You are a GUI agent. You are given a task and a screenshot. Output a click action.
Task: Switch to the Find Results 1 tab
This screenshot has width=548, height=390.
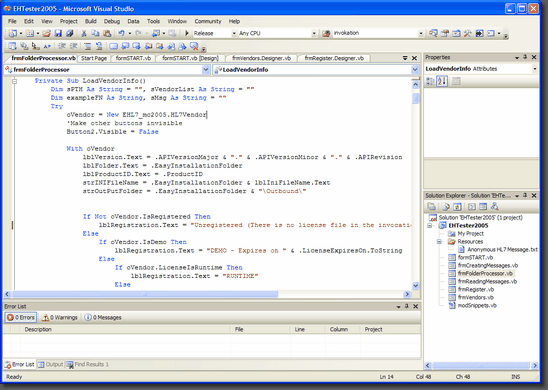[x=87, y=364]
